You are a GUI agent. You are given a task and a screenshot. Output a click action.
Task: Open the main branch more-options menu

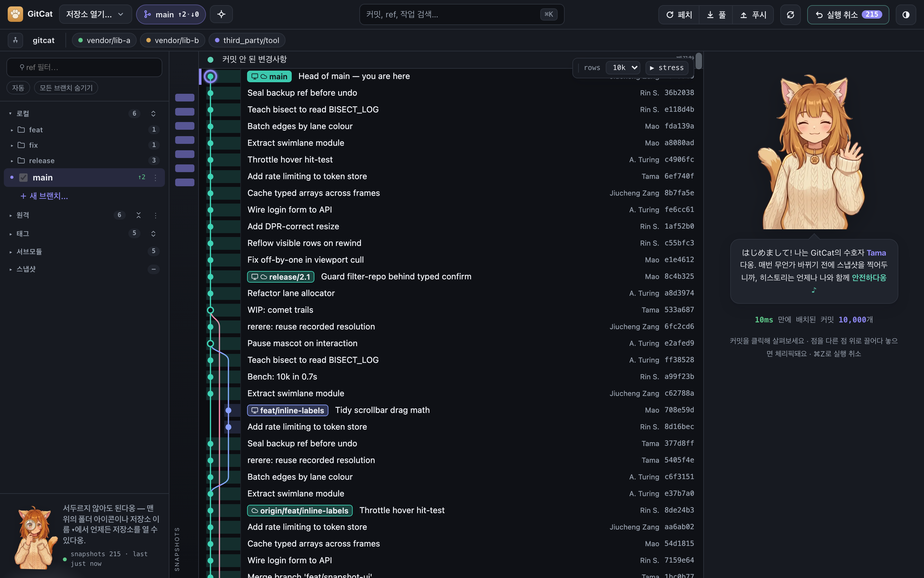point(155,177)
